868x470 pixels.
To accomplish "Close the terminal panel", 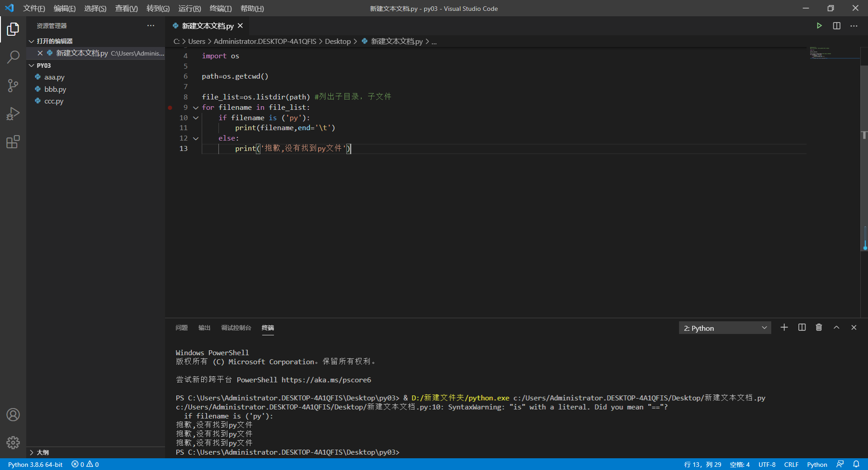I will 854,327.
